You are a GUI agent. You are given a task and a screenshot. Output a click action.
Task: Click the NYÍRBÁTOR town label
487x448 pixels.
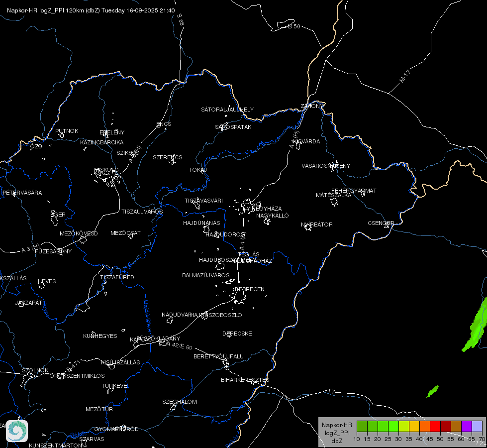click(317, 224)
